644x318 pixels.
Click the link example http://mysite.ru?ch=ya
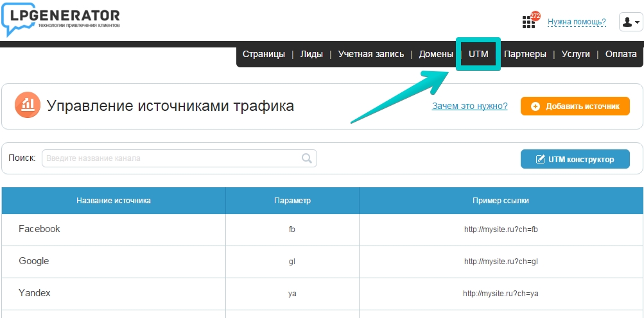(x=501, y=294)
